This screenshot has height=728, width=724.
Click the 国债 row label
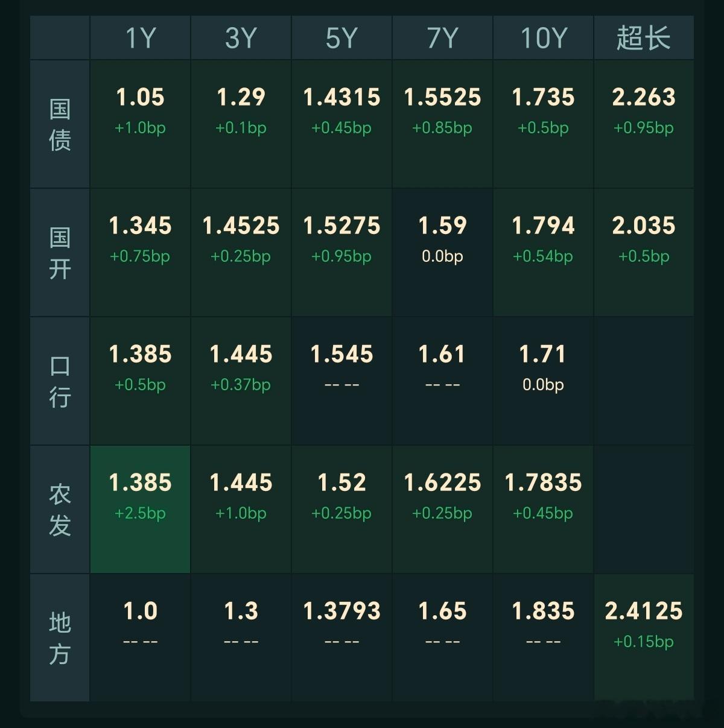[60, 124]
